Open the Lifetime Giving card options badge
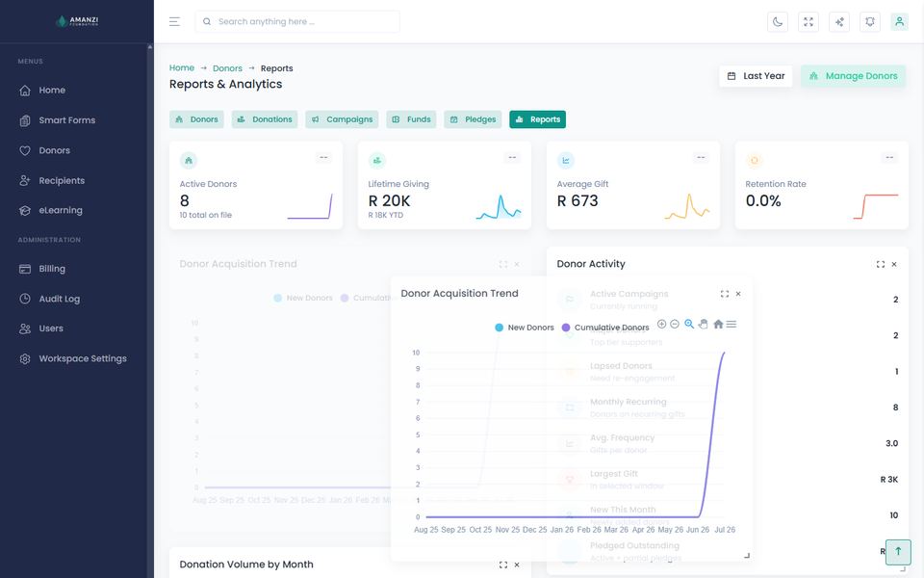This screenshot has height=578, width=924. pos(512,157)
